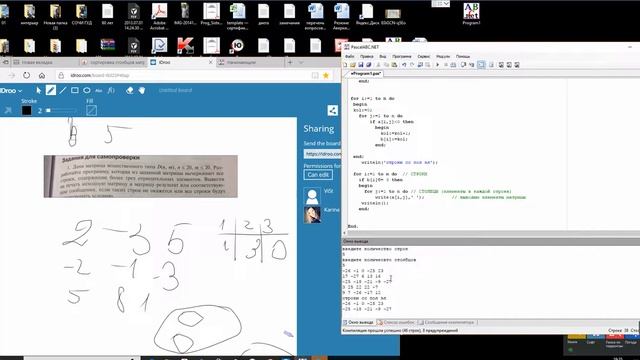Select the pen drawing tool in IDroo
This screenshot has width=640, height=360.
pyautogui.click(x=51, y=90)
